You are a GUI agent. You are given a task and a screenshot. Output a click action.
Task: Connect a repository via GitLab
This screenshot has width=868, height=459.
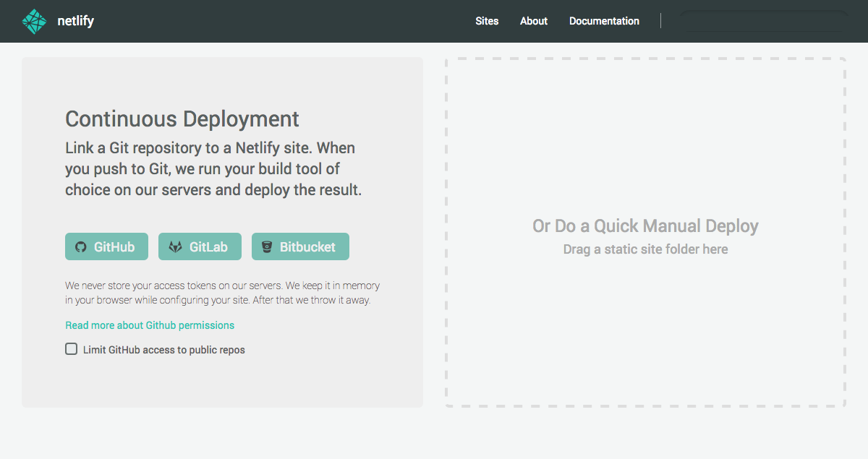pyautogui.click(x=200, y=246)
